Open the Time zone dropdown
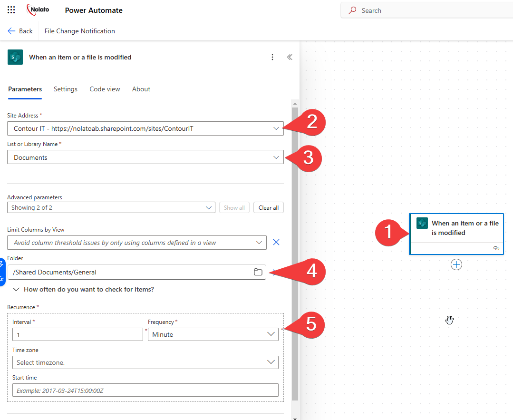The height and width of the screenshot is (420, 513). pos(145,362)
